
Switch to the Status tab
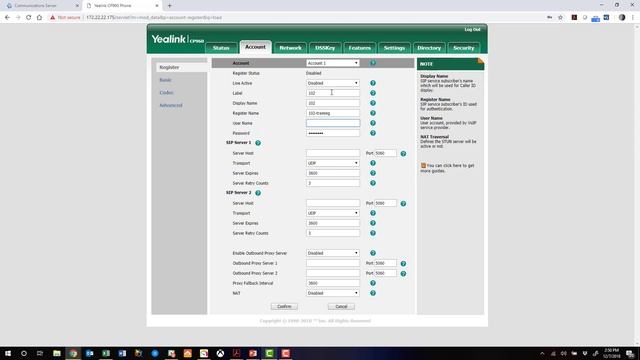click(221, 48)
